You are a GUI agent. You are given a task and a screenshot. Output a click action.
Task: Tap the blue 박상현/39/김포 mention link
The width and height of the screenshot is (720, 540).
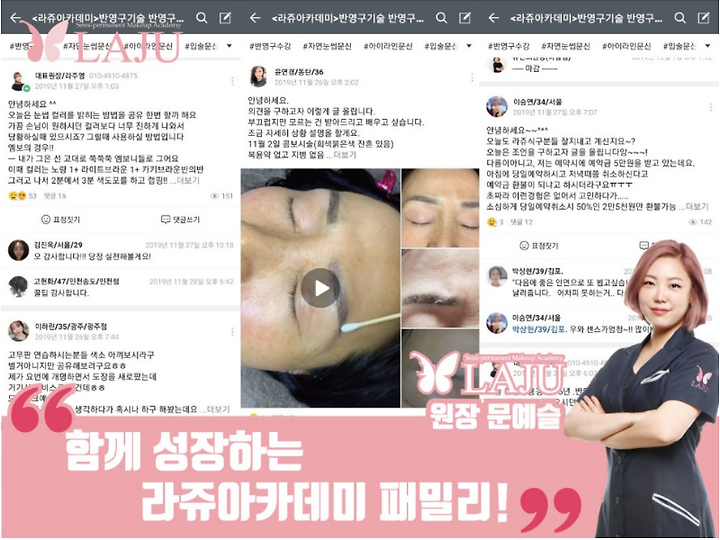click(x=537, y=329)
